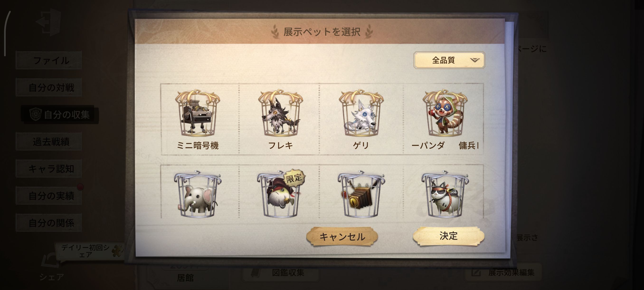644x290 pixels.
Task: Select the stuffed elephant pet
Action: click(x=197, y=194)
